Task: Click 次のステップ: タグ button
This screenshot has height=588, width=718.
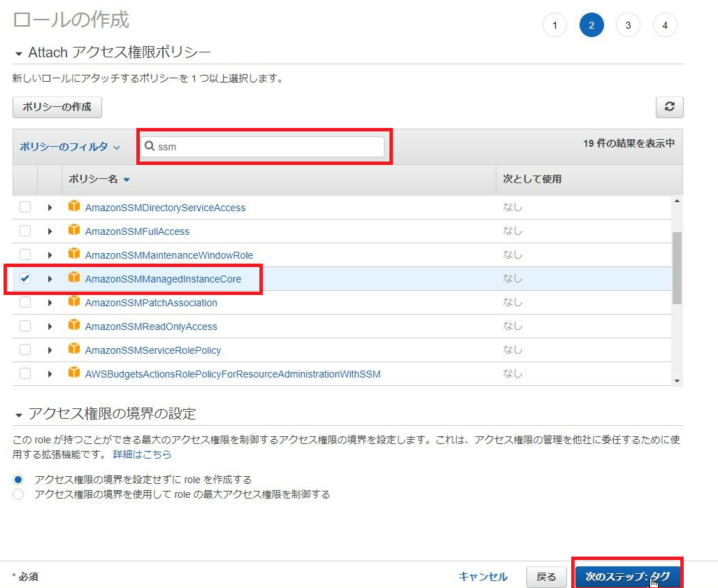Action: (x=627, y=577)
